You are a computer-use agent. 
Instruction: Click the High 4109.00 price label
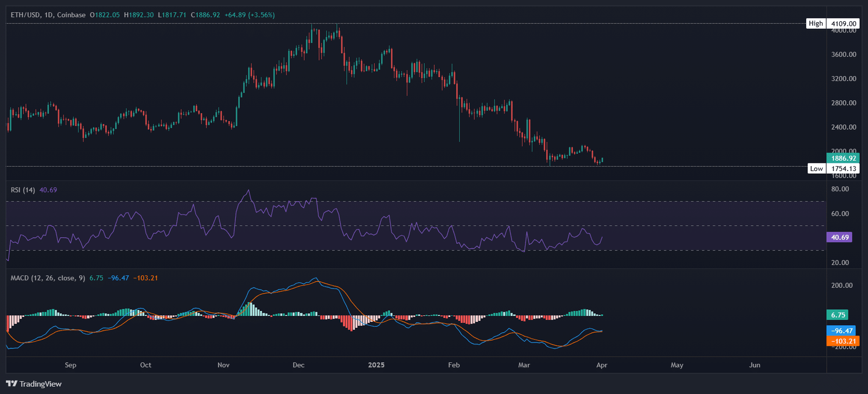(x=843, y=23)
